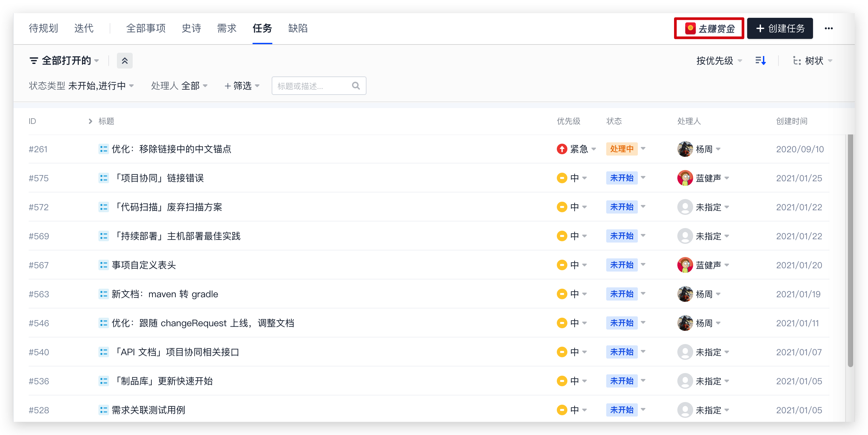868x435 pixels.
Task: Switch to 需求 tab
Action: coord(227,28)
